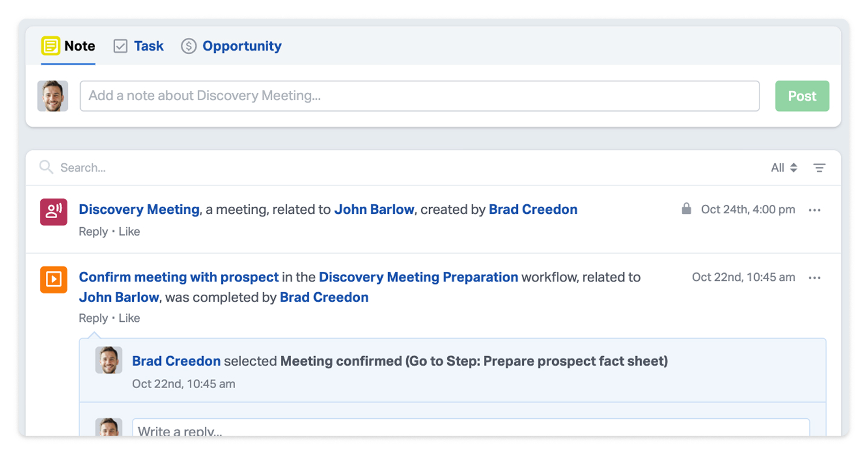The height and width of the screenshot is (455, 868).
Task: Switch to the Opportunity tab
Action: 242,46
